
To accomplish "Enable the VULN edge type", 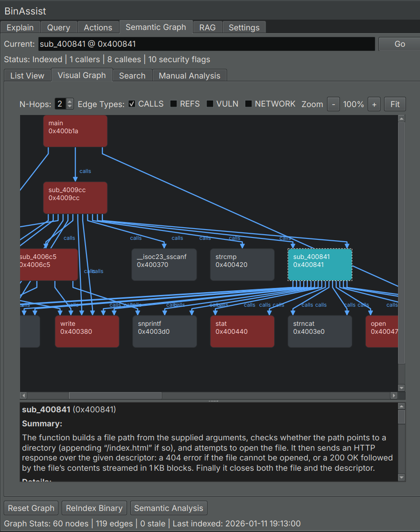I will [x=209, y=104].
